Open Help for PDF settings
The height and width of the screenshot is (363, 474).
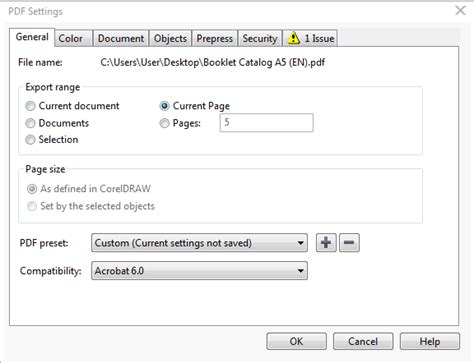tap(430, 341)
